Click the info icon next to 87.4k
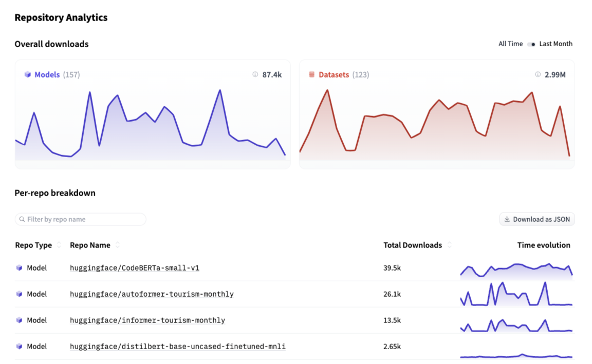 point(255,74)
